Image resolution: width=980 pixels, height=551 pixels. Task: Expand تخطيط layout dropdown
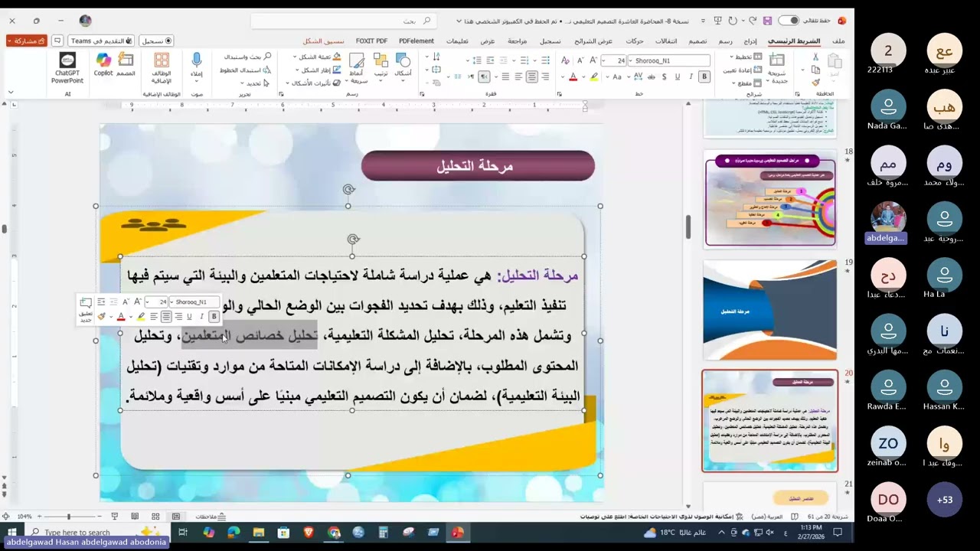[x=731, y=57]
